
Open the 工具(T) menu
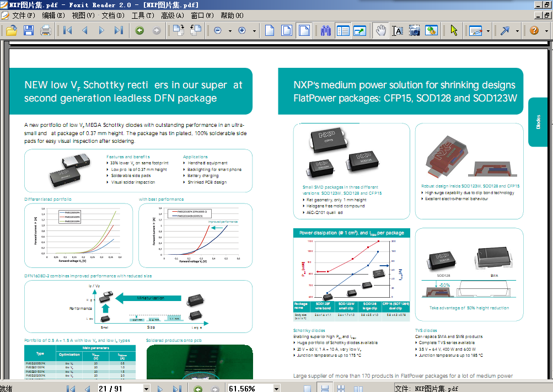click(x=143, y=15)
